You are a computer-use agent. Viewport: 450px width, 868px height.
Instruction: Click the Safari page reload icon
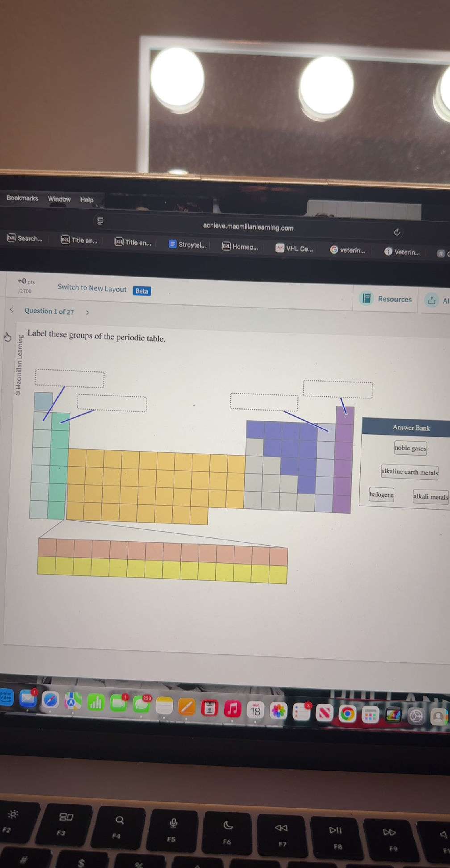pyautogui.click(x=397, y=232)
